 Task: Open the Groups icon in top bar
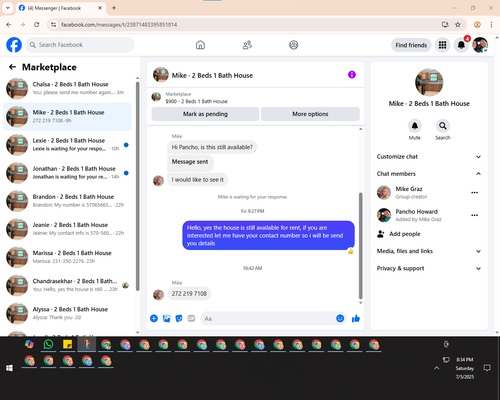point(294,45)
